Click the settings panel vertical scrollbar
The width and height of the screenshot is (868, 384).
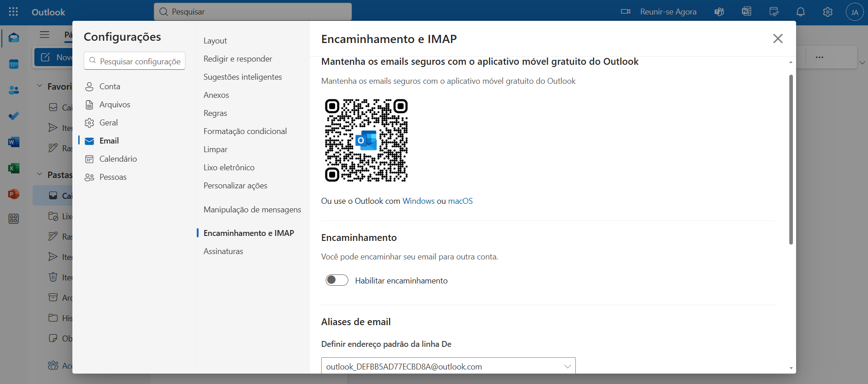(791, 158)
